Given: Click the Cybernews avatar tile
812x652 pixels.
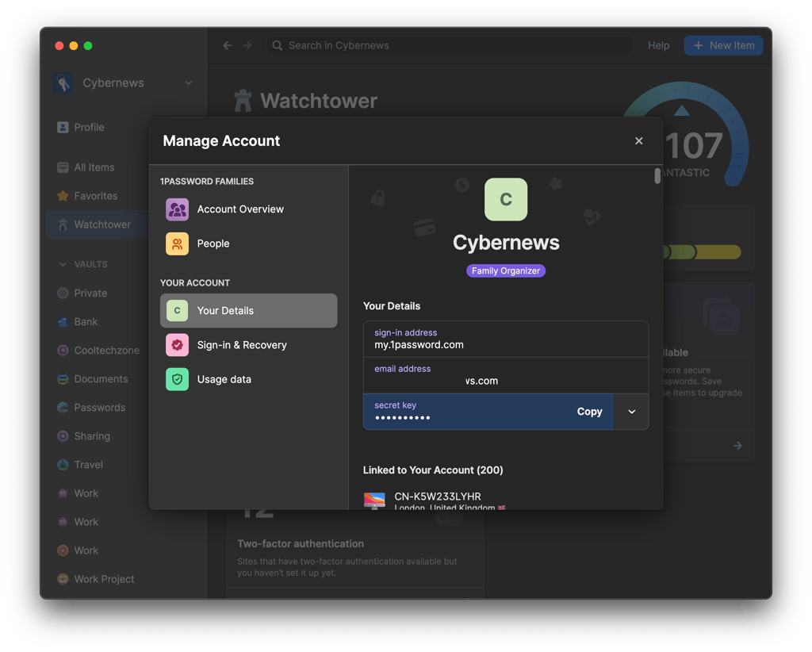Looking at the screenshot, I should coord(506,199).
